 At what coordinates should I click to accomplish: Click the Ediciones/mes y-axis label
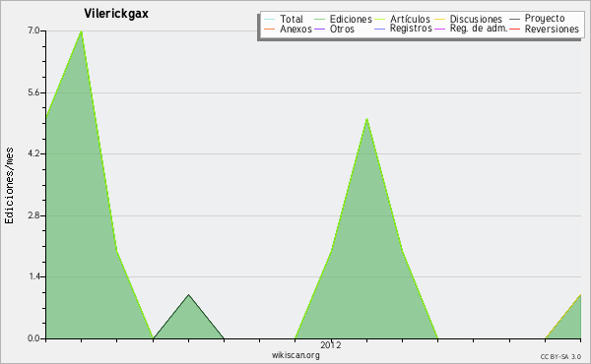pyautogui.click(x=9, y=186)
